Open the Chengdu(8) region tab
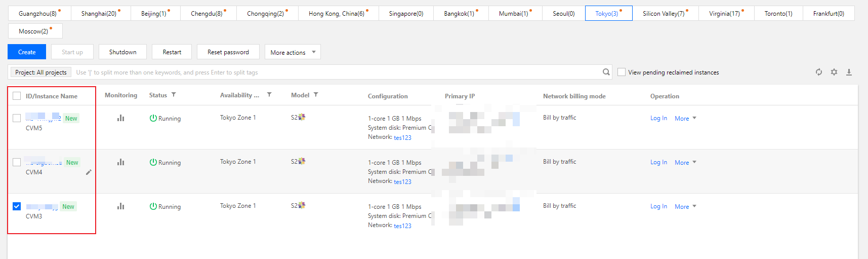 point(209,14)
